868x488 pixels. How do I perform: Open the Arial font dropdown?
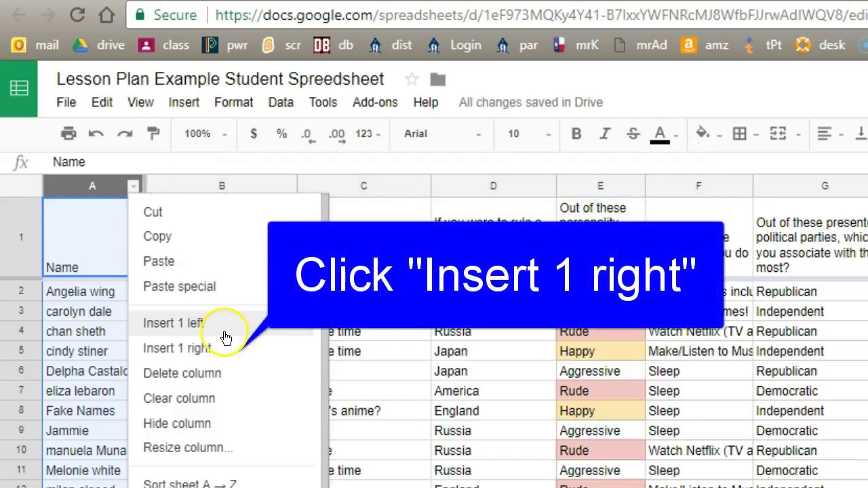[441, 134]
